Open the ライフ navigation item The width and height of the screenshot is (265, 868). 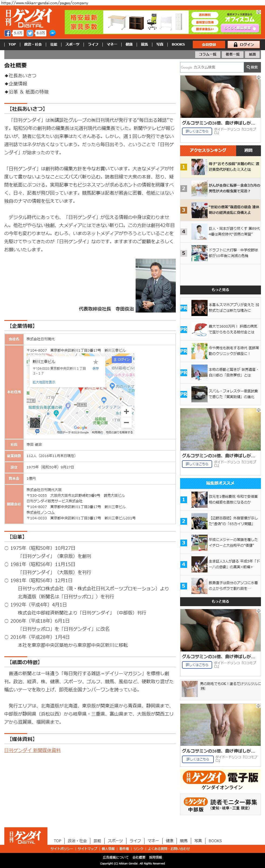pyautogui.click(x=93, y=44)
